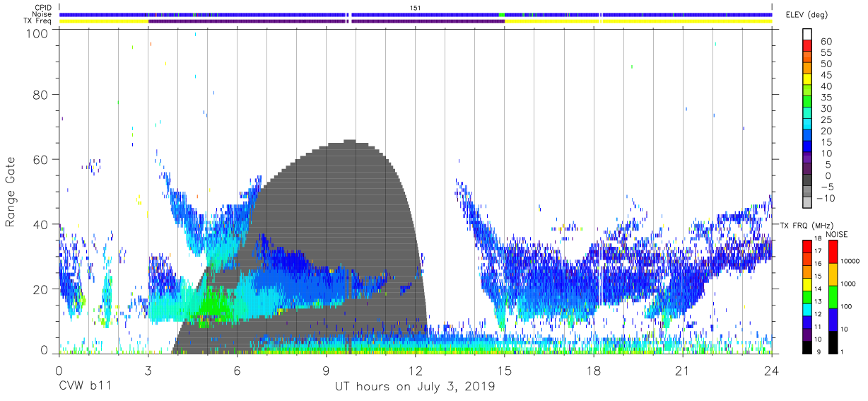Click the blue Noise bar near 21 UT
The image size is (868, 401).
tap(683, 14)
